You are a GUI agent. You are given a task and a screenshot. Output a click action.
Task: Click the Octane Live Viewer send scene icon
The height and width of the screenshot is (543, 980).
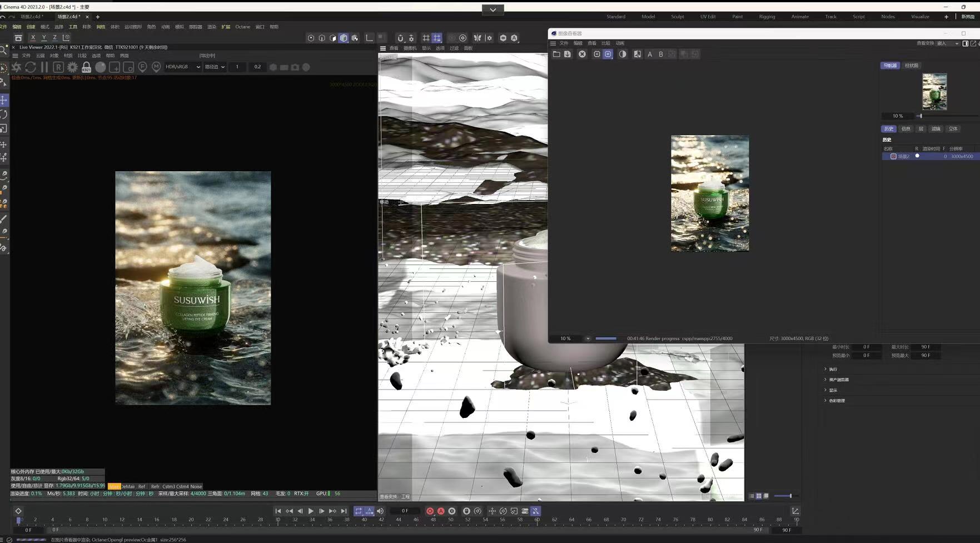(x=16, y=67)
